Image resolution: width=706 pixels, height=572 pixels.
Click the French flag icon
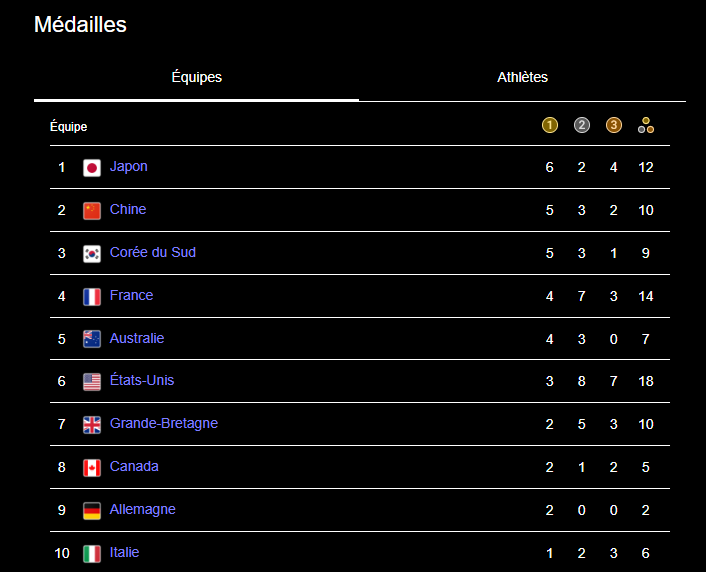pyautogui.click(x=92, y=297)
